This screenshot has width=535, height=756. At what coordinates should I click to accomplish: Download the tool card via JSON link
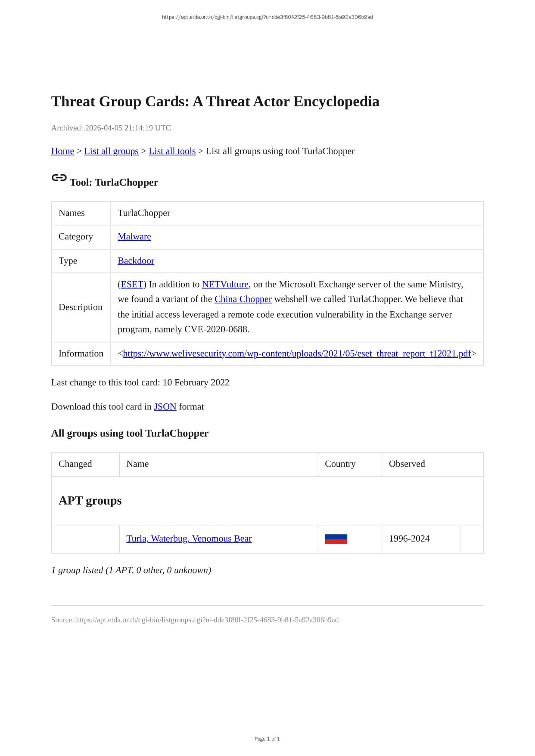165,407
